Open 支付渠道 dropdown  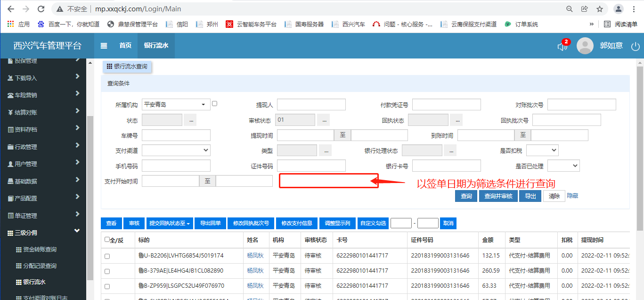(x=176, y=150)
